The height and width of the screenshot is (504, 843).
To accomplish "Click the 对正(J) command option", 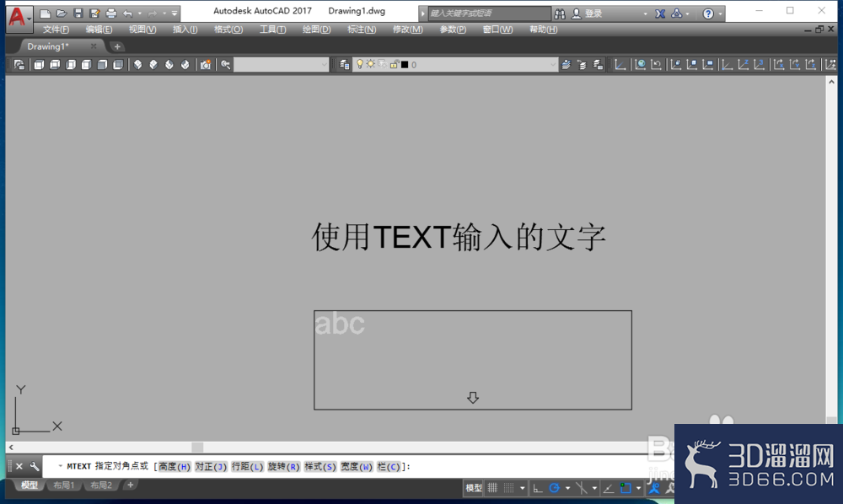I will click(211, 466).
